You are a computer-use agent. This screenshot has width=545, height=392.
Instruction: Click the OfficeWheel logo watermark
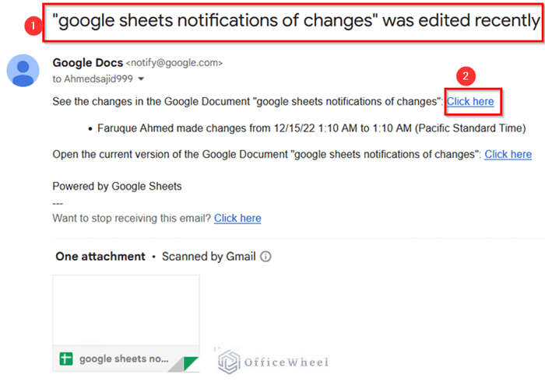tap(272, 362)
